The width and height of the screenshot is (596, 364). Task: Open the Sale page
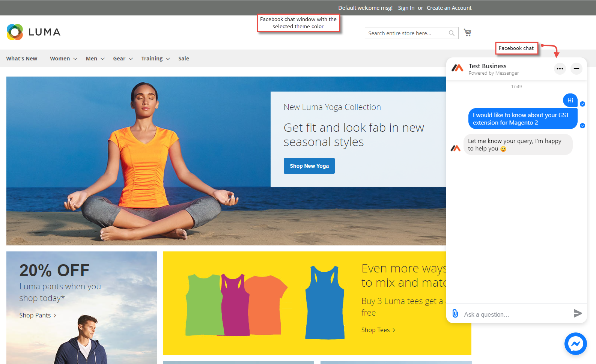coord(184,59)
